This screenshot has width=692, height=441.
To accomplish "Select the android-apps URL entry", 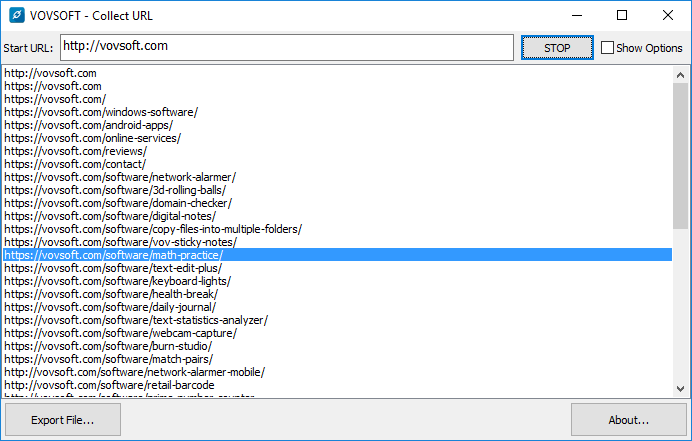I will click(x=88, y=125).
